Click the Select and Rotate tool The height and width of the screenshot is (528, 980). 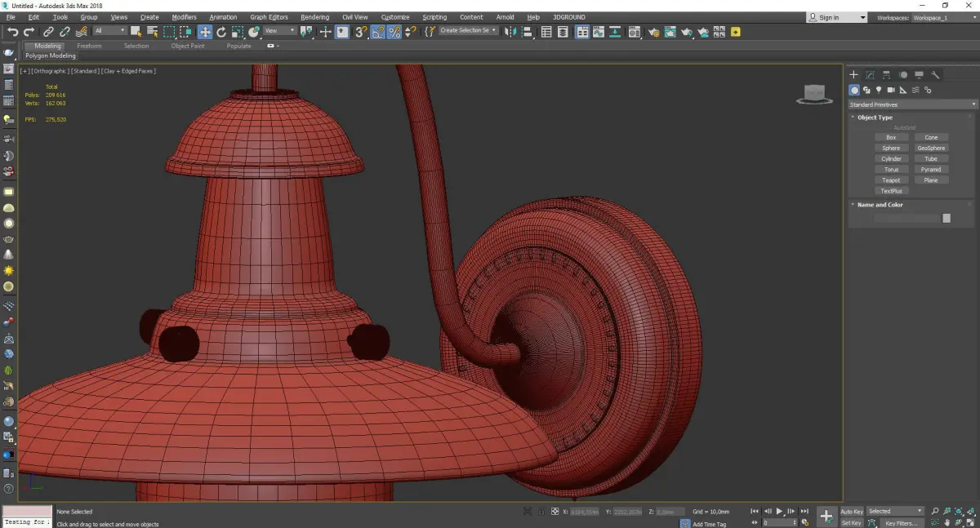221,32
